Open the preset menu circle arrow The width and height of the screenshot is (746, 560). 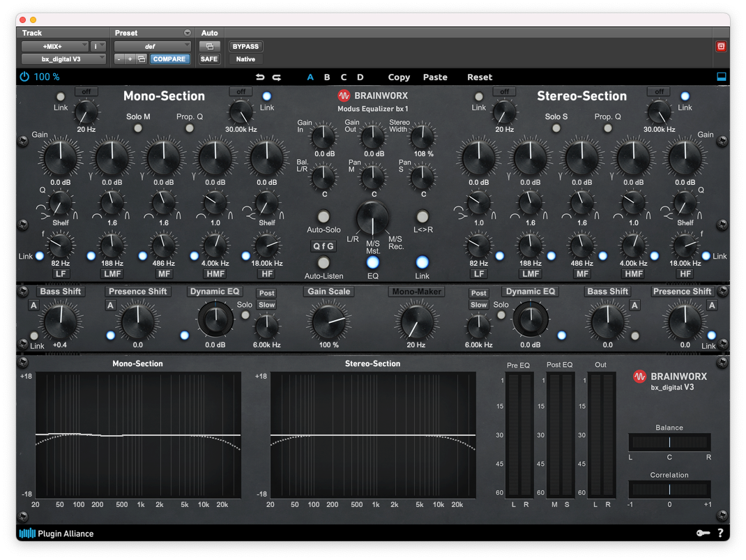(x=188, y=33)
